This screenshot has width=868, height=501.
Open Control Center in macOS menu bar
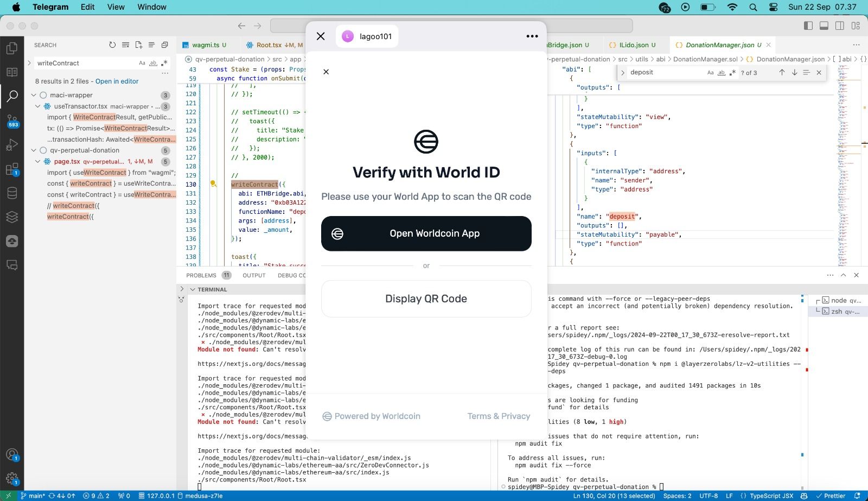click(774, 7)
